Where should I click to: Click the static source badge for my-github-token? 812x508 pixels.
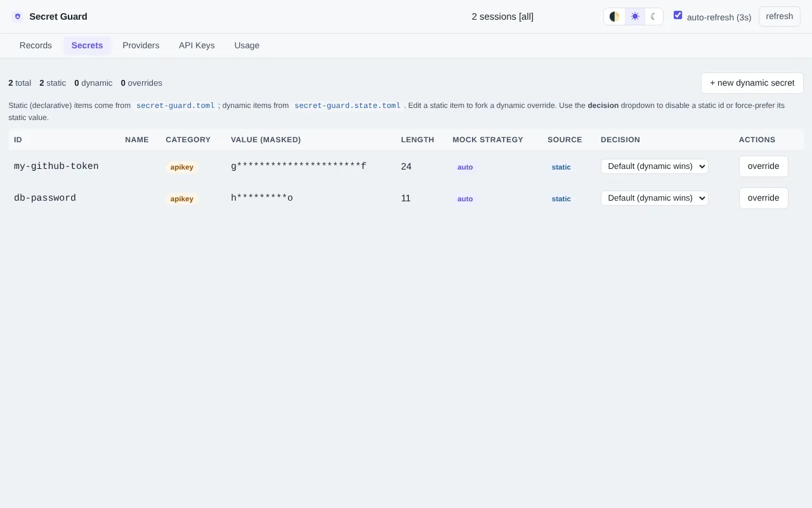tap(561, 167)
